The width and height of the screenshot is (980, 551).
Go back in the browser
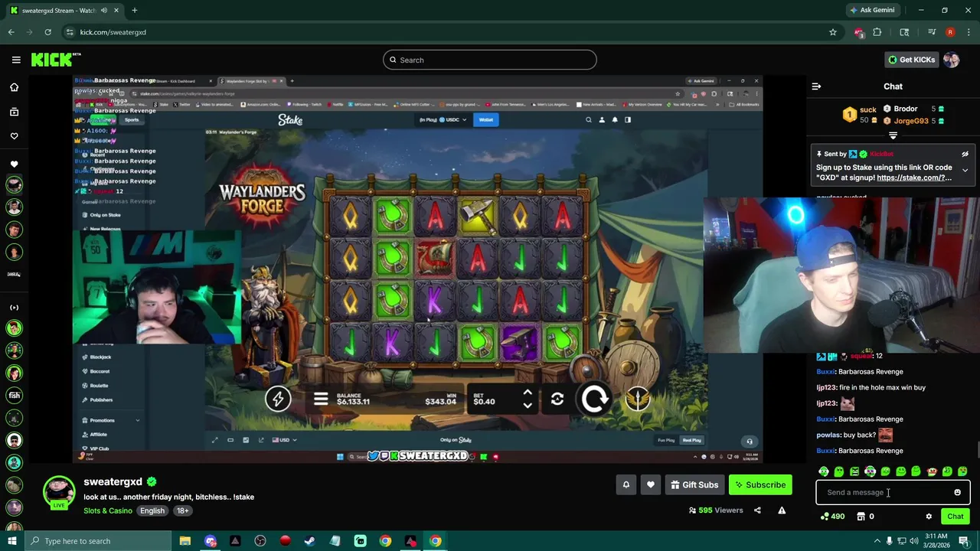click(x=11, y=32)
